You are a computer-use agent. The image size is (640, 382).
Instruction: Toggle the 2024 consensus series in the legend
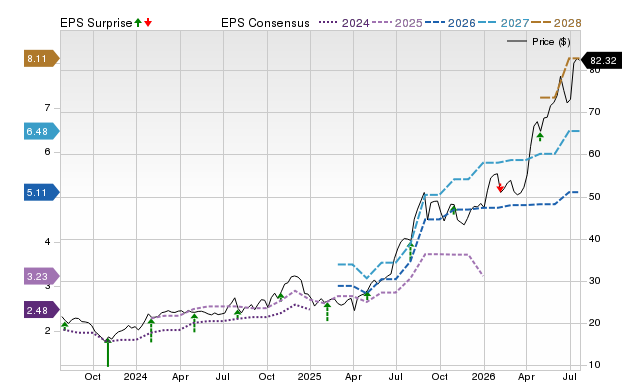point(344,23)
